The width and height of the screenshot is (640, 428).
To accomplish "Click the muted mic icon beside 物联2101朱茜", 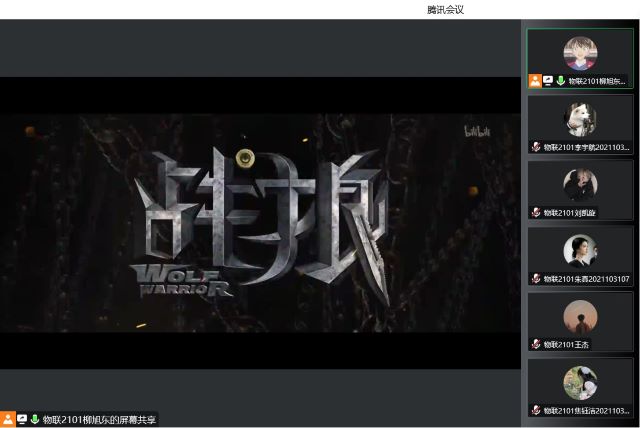I will click(536, 278).
